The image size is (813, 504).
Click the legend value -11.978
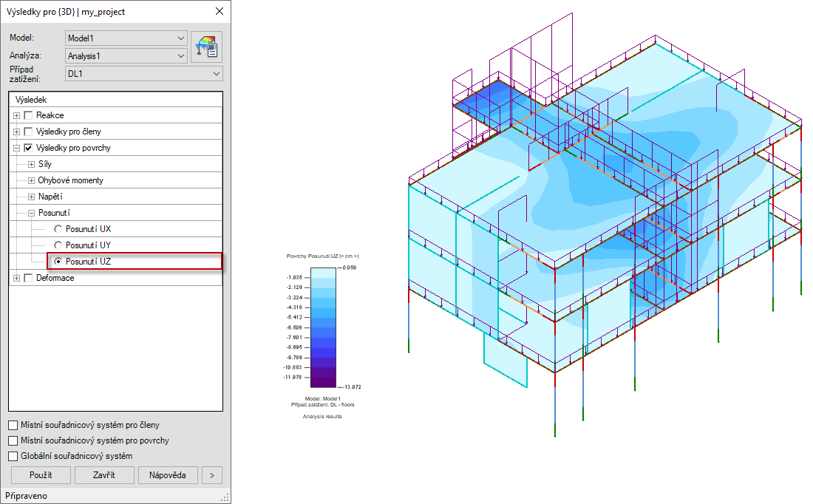pyautogui.click(x=293, y=377)
